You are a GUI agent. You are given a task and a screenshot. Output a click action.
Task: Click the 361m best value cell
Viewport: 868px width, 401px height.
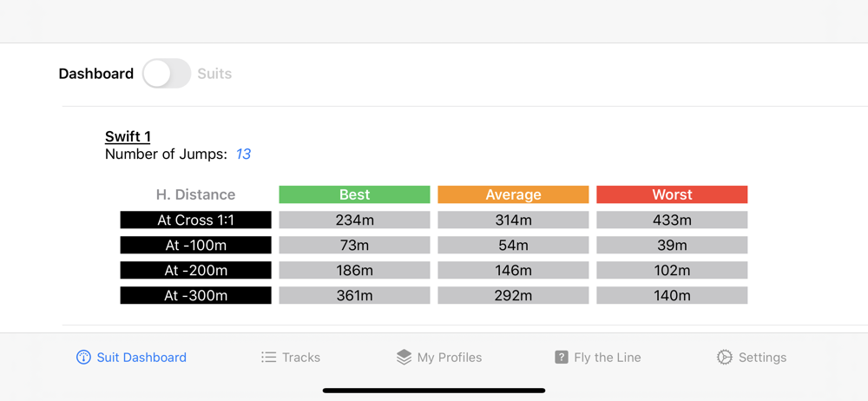pyautogui.click(x=354, y=295)
